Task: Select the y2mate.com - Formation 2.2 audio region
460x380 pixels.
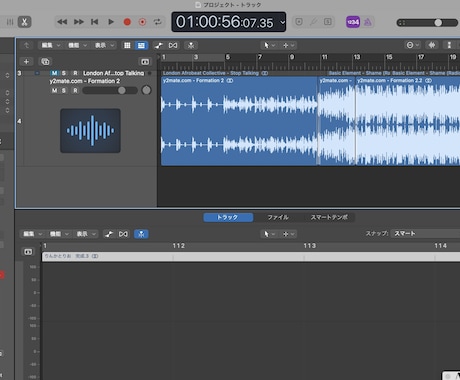Action: point(408,121)
